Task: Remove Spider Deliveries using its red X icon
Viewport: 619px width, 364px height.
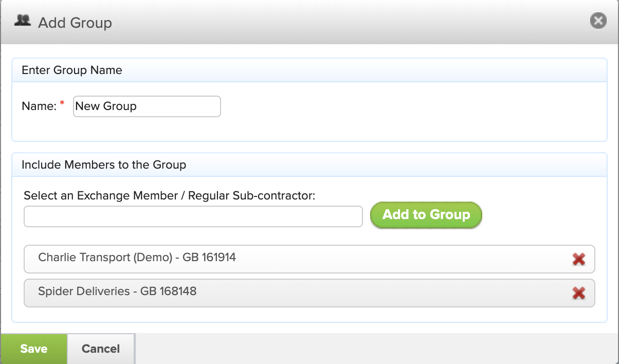Action: 579,293
